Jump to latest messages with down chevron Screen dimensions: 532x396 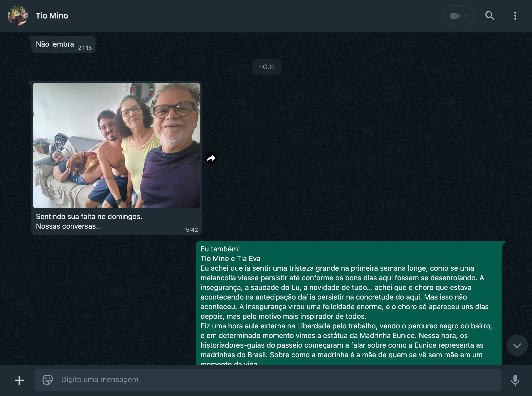coord(517,345)
